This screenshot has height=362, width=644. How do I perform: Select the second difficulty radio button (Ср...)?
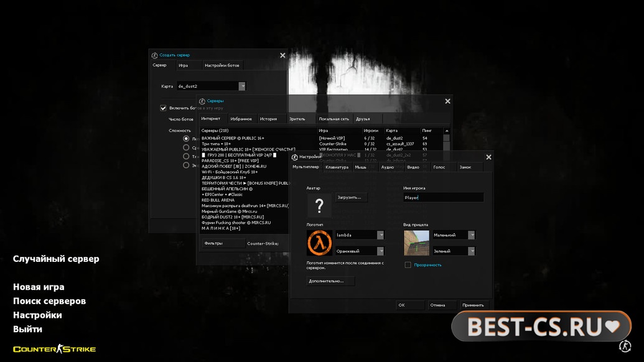[186, 147]
